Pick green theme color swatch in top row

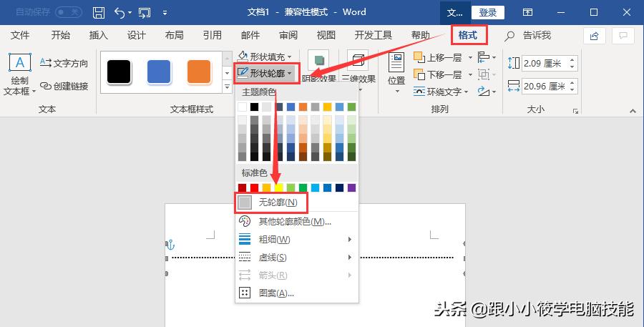click(x=351, y=107)
